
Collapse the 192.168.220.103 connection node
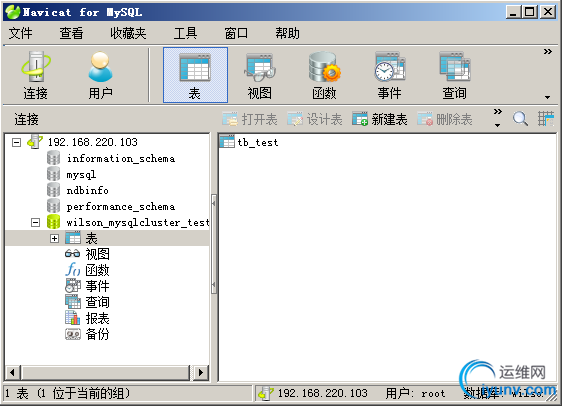coord(16,142)
